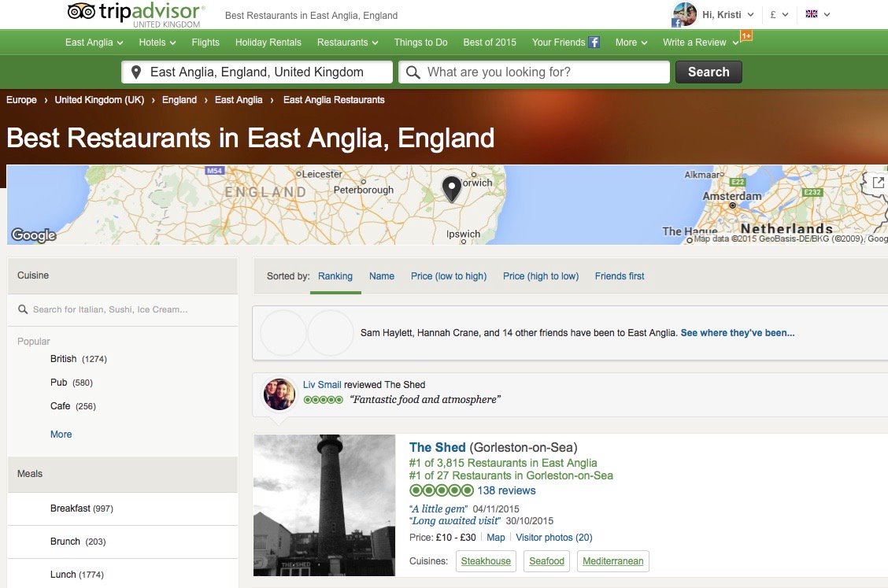Open the UK flag language selector
The image size is (888, 588).
pos(817,14)
